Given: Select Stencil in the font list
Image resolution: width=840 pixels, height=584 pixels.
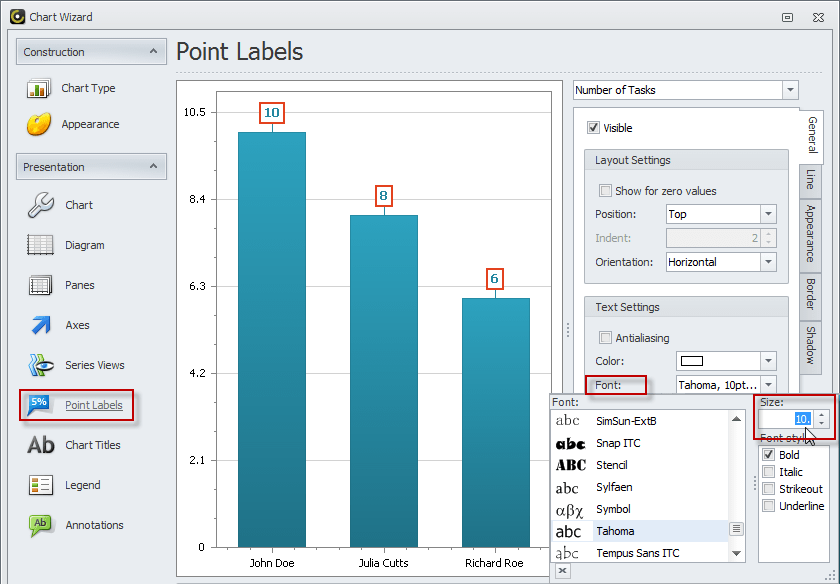Looking at the screenshot, I should 612,465.
